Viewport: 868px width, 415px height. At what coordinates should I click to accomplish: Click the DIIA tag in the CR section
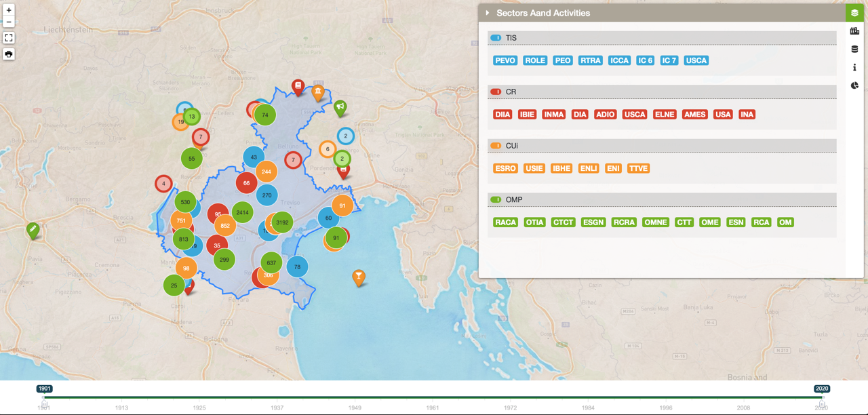coord(502,114)
